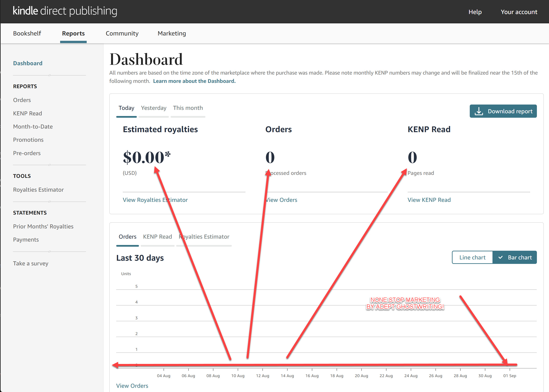Switch to the Marketing tab
The image size is (549, 392).
pyautogui.click(x=172, y=33)
